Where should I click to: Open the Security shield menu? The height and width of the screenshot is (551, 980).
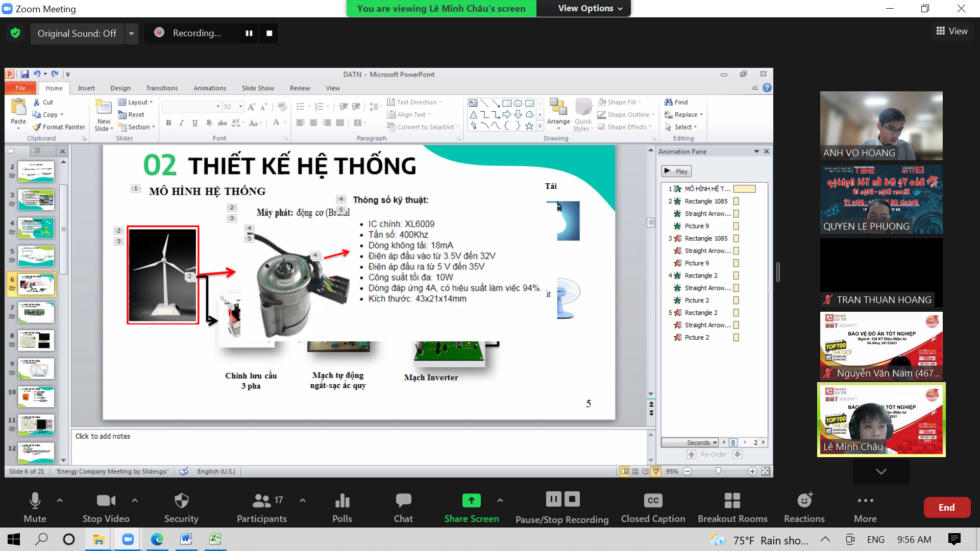pyautogui.click(x=181, y=501)
